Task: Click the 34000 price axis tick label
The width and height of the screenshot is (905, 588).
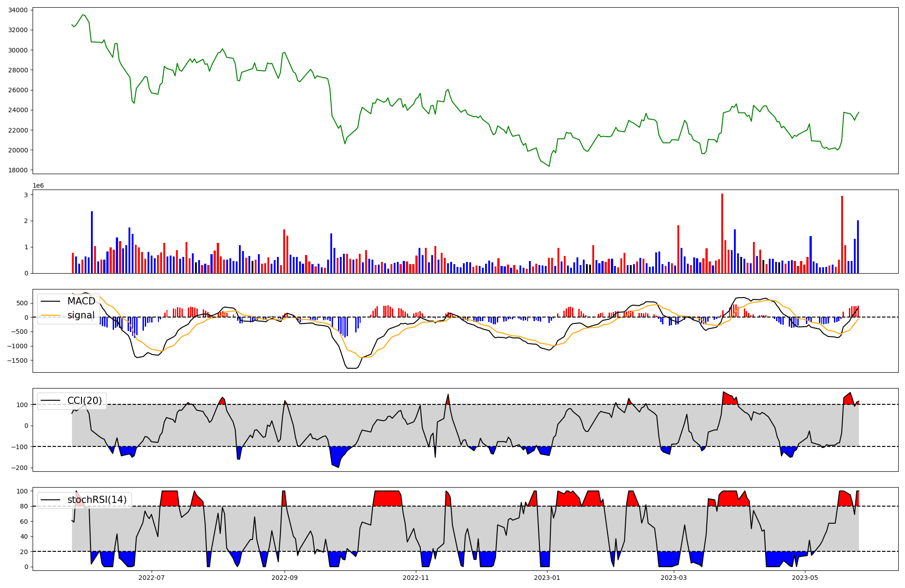Action: tap(18, 10)
